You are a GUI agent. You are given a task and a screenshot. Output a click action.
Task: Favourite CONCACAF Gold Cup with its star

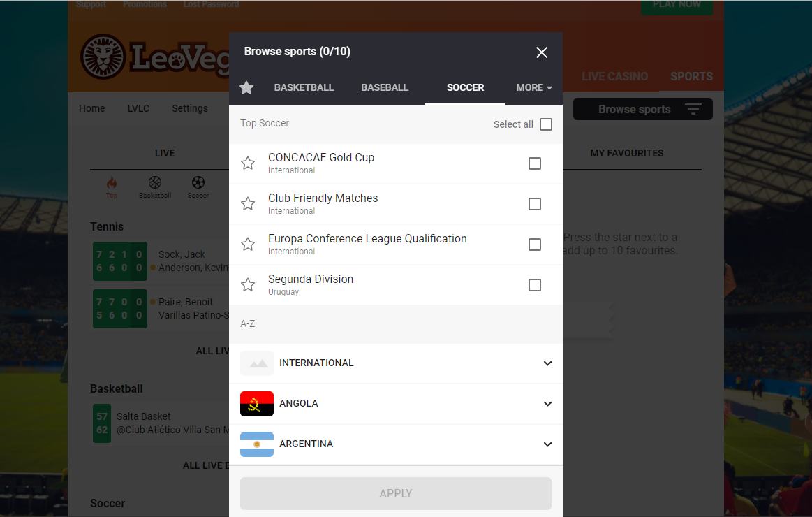248,163
